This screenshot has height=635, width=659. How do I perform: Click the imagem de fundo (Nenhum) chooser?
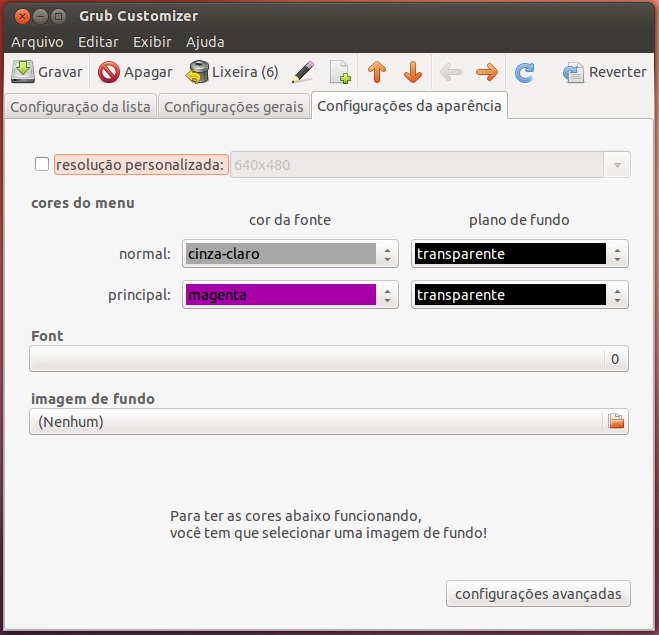[x=329, y=421]
